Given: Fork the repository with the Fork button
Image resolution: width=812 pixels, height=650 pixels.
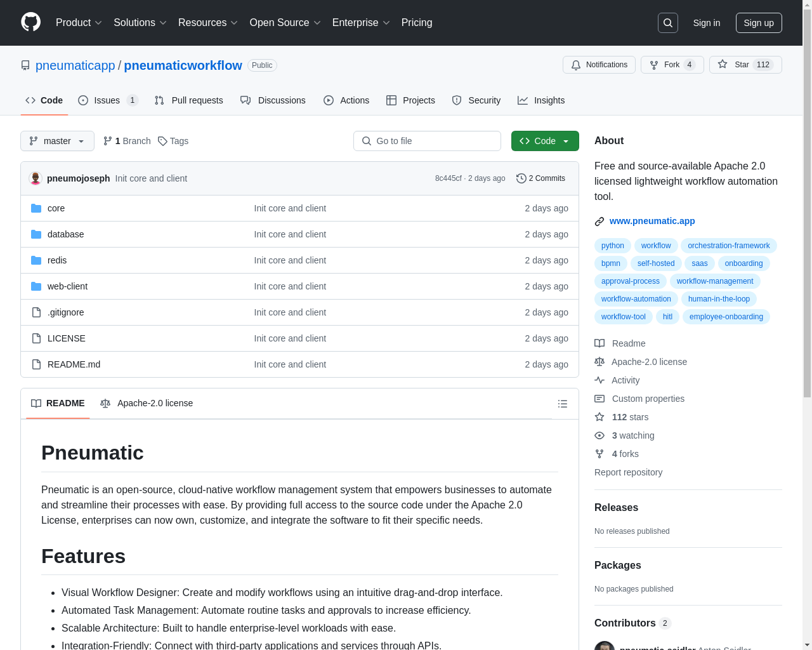Looking at the screenshot, I should tap(672, 65).
